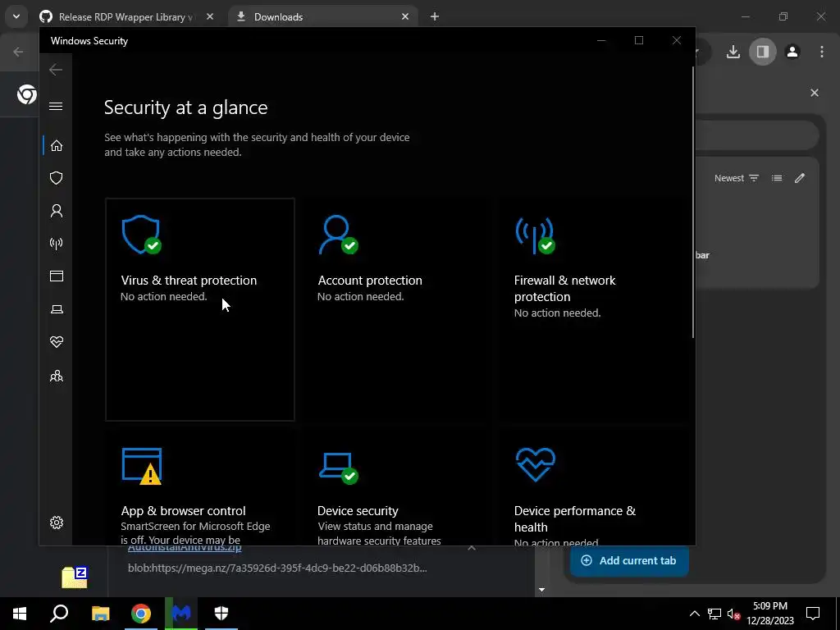
Task: Expand the hamburger navigation menu
Action: pyautogui.click(x=56, y=106)
